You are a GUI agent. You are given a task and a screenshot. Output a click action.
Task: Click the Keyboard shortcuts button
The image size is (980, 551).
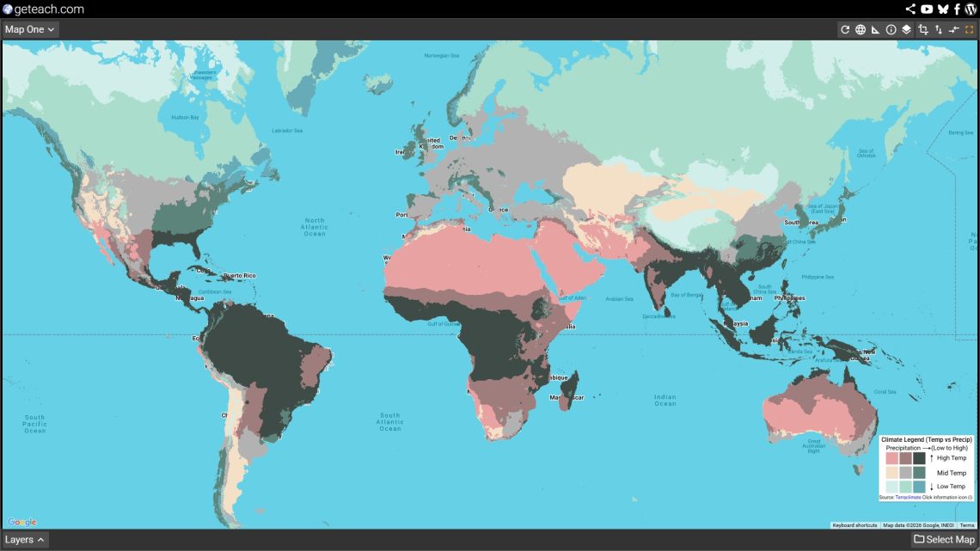pyautogui.click(x=854, y=525)
